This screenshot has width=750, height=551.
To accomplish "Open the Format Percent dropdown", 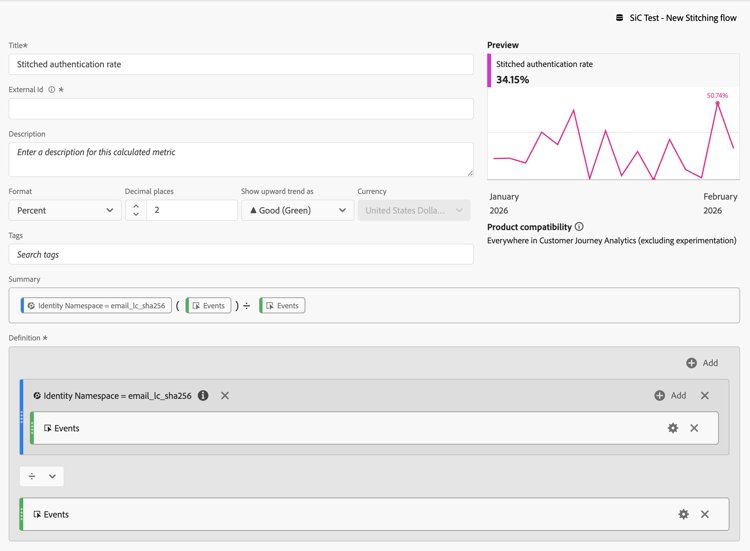I will coord(65,210).
